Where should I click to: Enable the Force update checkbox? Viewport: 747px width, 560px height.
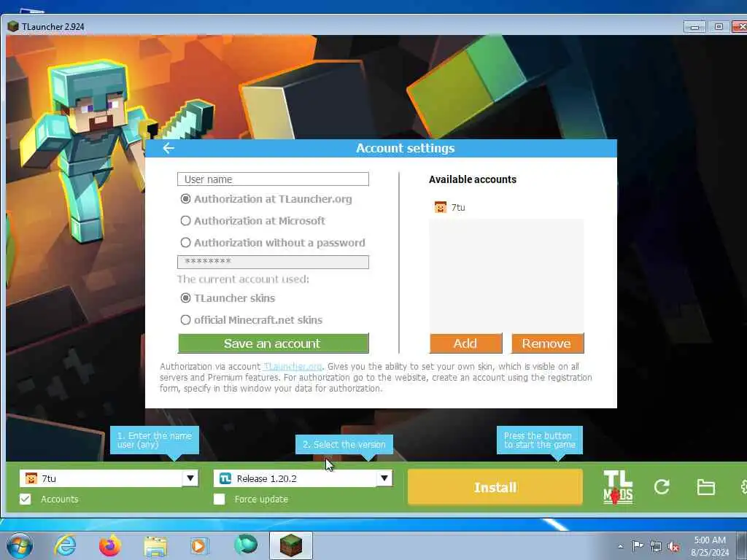pos(219,499)
